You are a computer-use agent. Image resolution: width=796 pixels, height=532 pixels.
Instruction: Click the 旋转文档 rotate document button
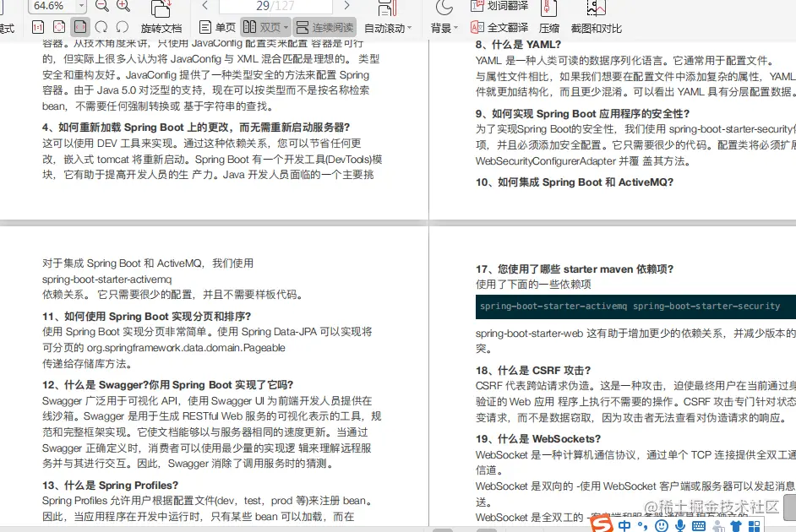point(161,18)
